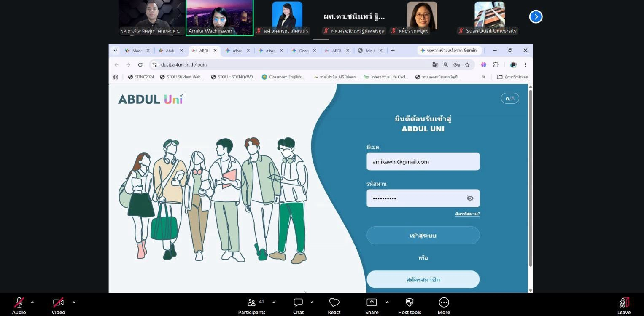Open the apps grid in bookmarks bar
The width and height of the screenshot is (644, 316).
[x=115, y=77]
